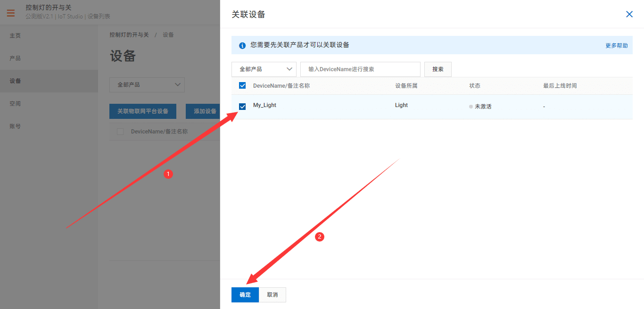
Task: Open 空间 from the sidebar
Action: coord(15,103)
